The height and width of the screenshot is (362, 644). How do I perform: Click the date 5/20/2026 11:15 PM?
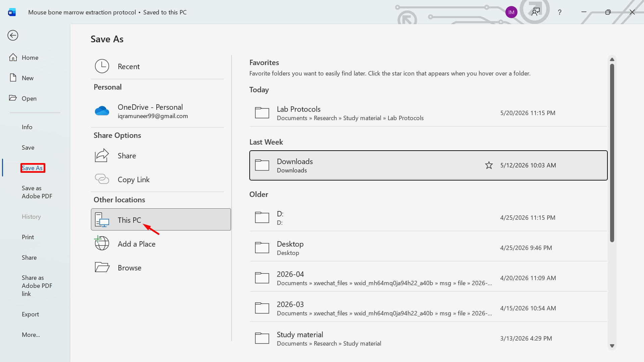click(x=528, y=113)
